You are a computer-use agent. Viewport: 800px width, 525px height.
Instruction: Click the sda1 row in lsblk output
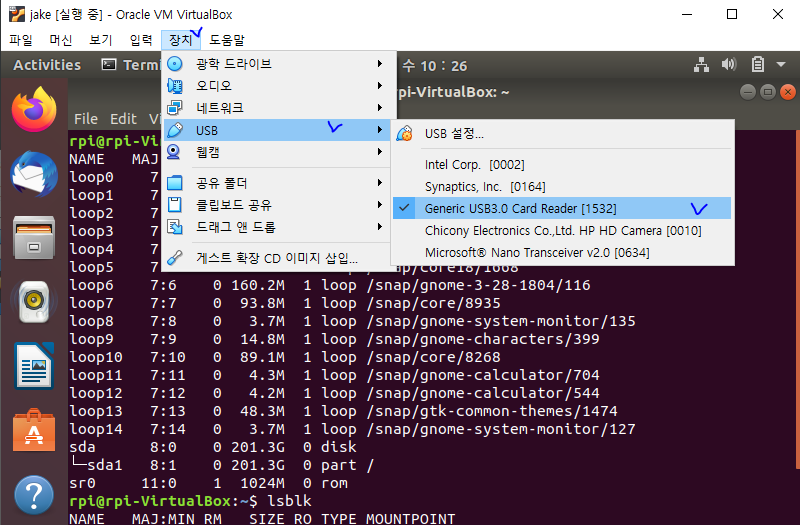(x=221, y=465)
